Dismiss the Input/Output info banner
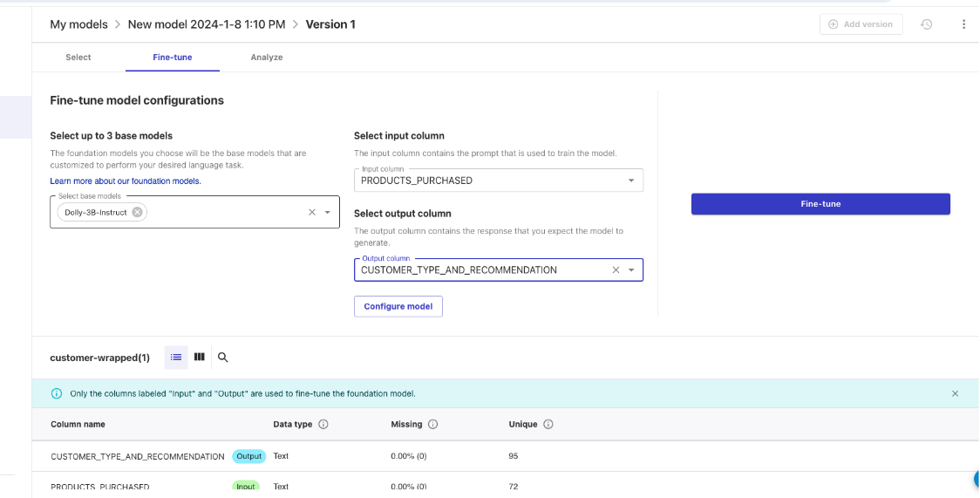The image size is (980, 498). (955, 393)
